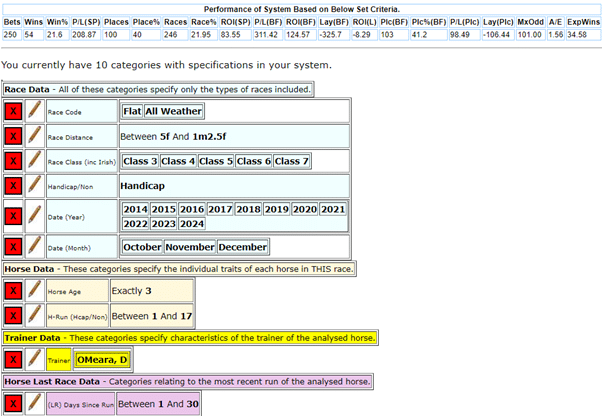Click the MxOdd value 101.00
The height and width of the screenshot is (416, 602).
530,35
